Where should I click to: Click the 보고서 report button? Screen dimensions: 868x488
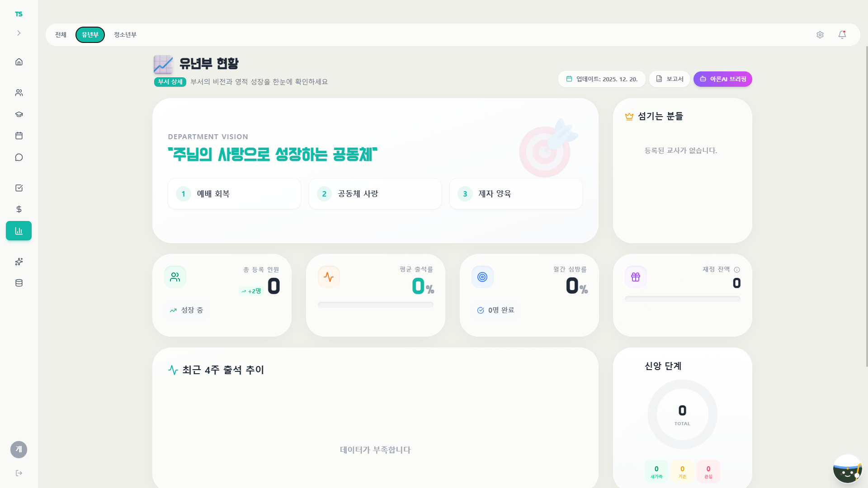pos(670,79)
